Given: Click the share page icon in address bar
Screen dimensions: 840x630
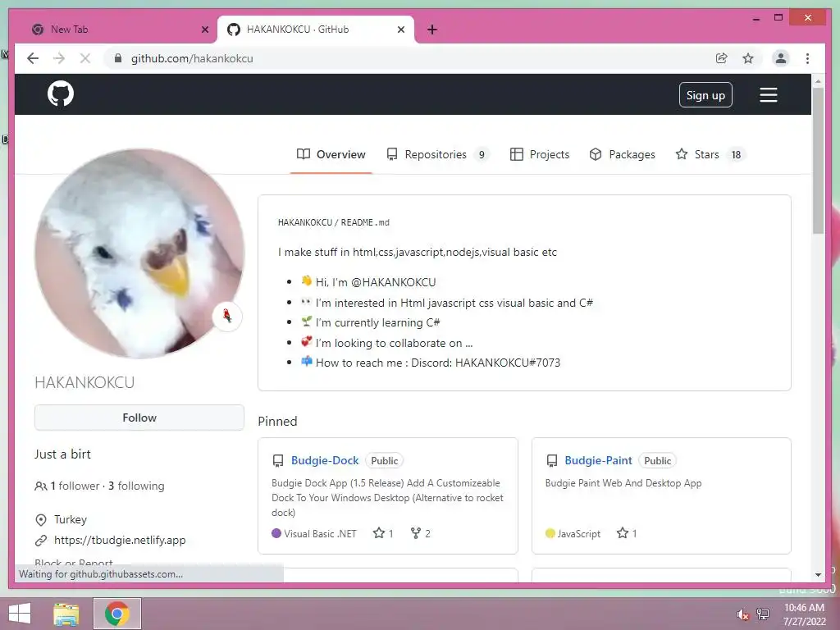Looking at the screenshot, I should [x=721, y=58].
